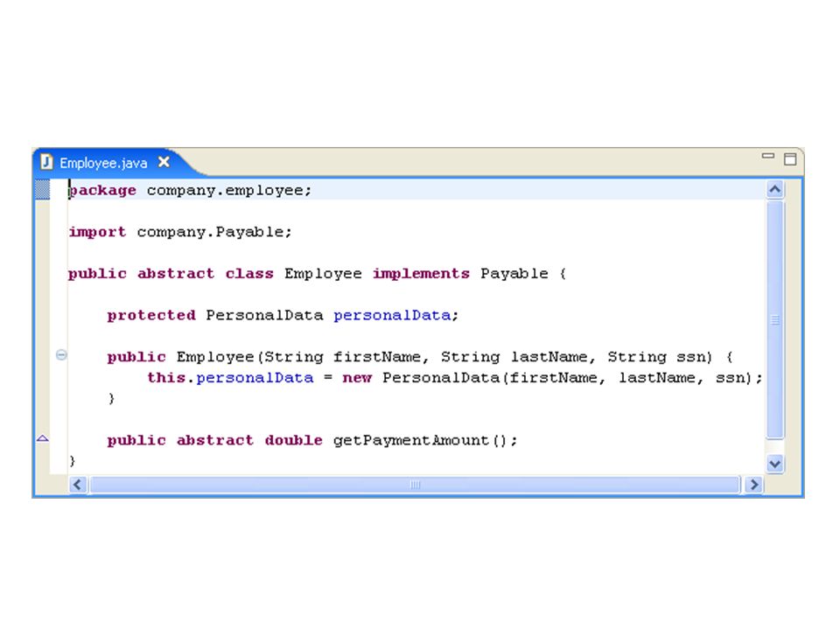This screenshot has width=840, height=630.
Task: Click the horizontal scrollbar right arrow
Action: (754, 485)
